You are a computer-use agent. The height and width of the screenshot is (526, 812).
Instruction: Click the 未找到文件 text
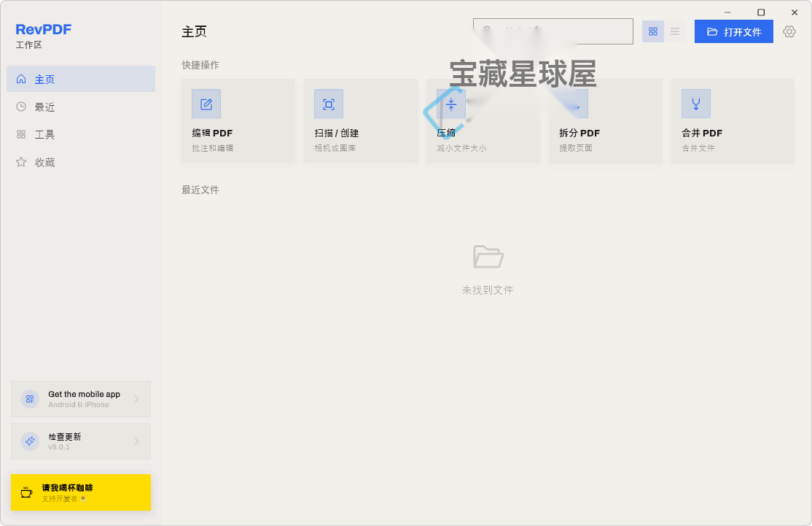pyautogui.click(x=488, y=290)
